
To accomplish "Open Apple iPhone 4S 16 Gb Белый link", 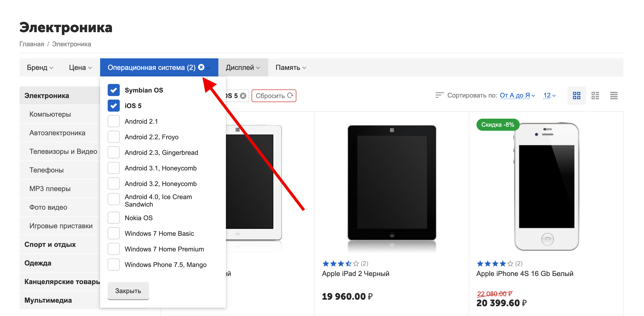I will 525,274.
